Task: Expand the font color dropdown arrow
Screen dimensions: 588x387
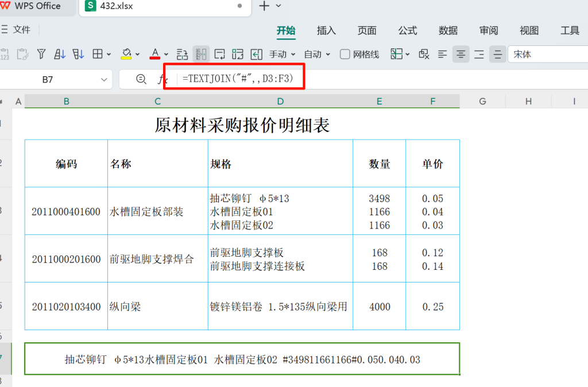Action: point(166,55)
